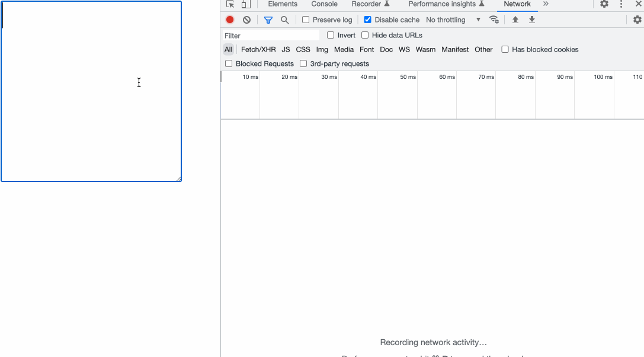Select the Fetch/XHR request filter
This screenshot has width=644, height=357.
coord(258,49)
